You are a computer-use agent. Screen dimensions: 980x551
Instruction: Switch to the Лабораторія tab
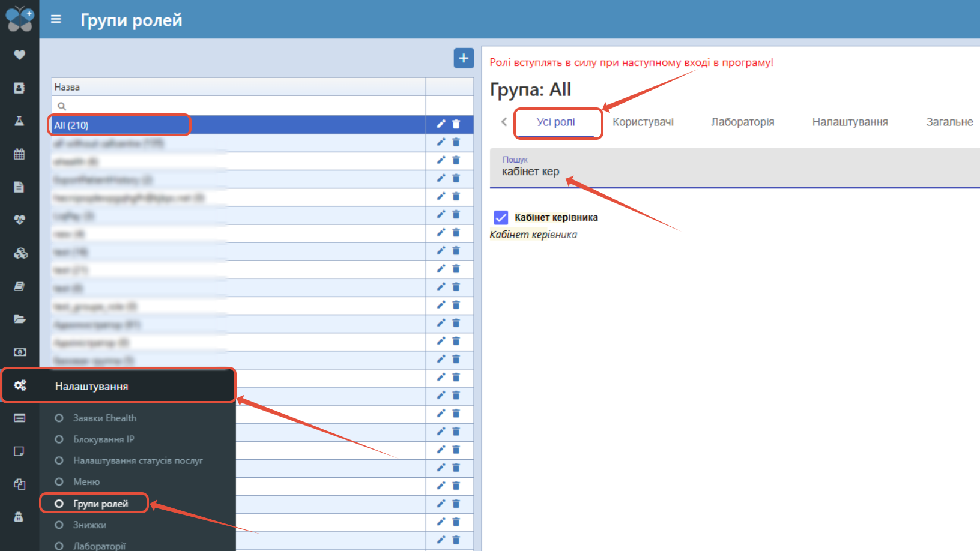tap(743, 122)
